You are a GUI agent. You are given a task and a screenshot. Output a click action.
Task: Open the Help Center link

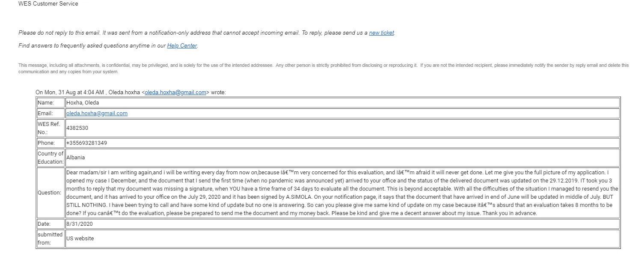point(182,46)
